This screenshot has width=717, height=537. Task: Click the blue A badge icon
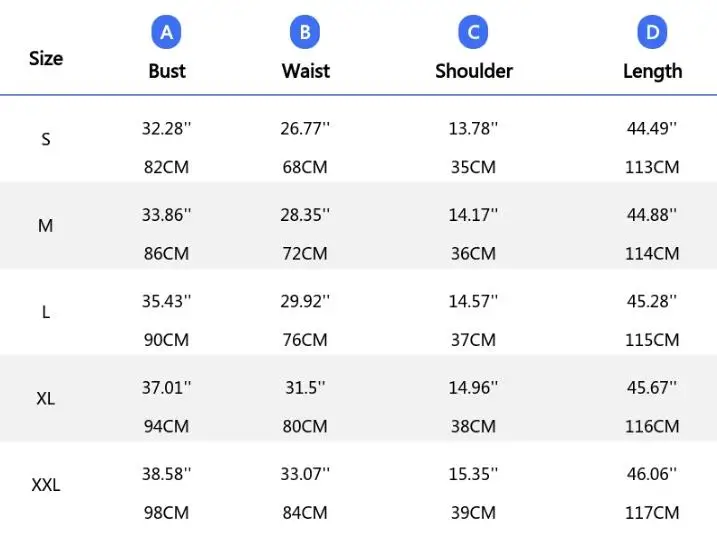coord(167,33)
